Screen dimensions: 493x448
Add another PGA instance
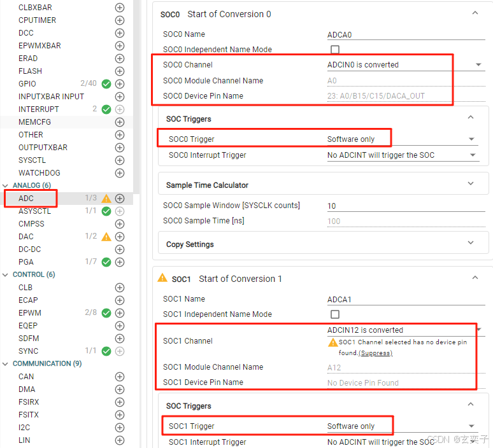coord(120,262)
